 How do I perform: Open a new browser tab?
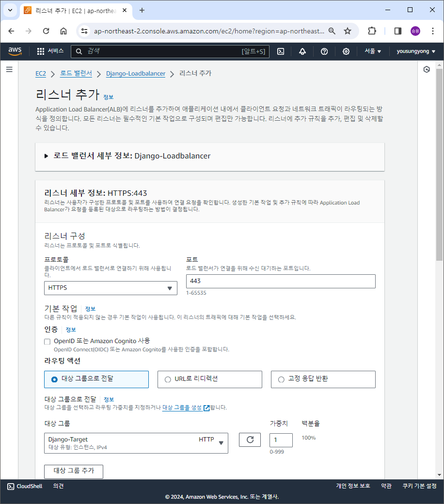click(142, 10)
